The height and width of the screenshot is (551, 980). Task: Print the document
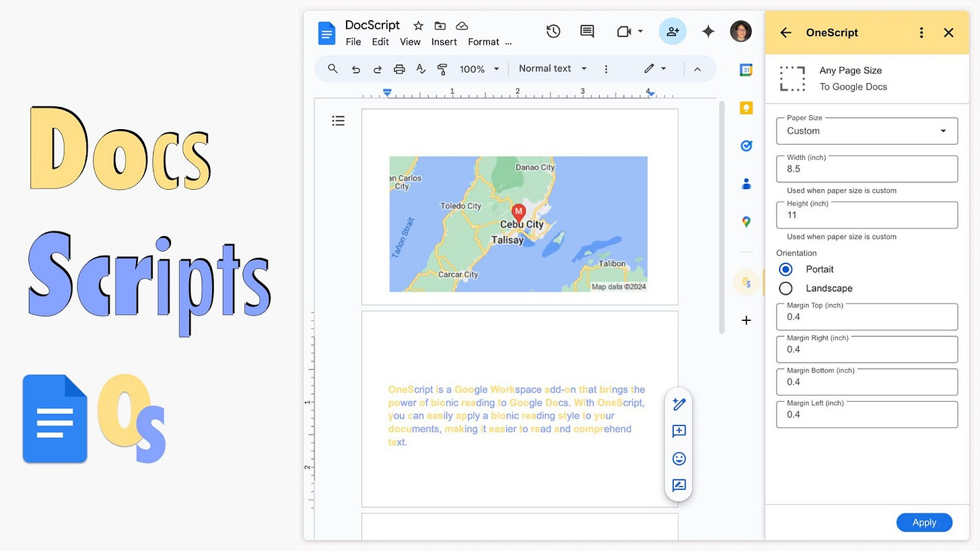click(x=399, y=69)
